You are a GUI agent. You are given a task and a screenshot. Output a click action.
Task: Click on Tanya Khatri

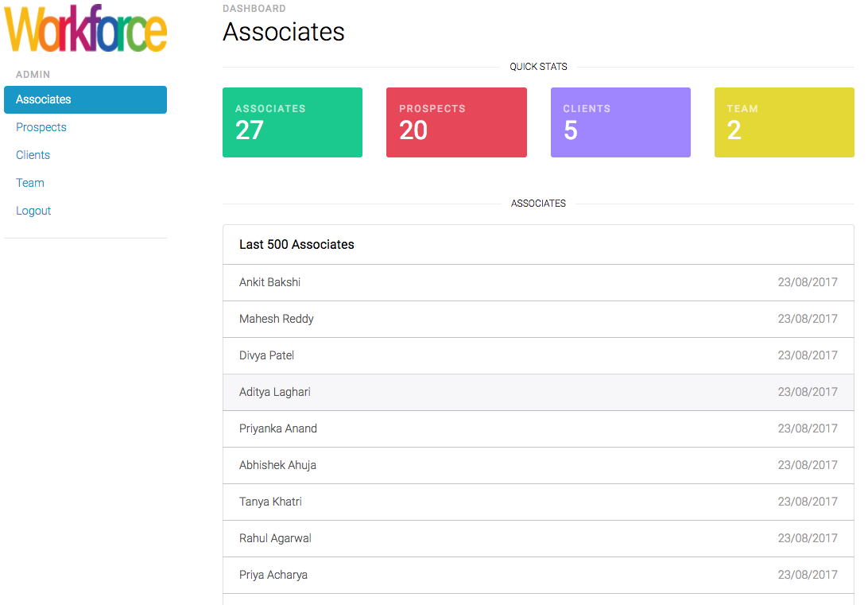pos(539,502)
